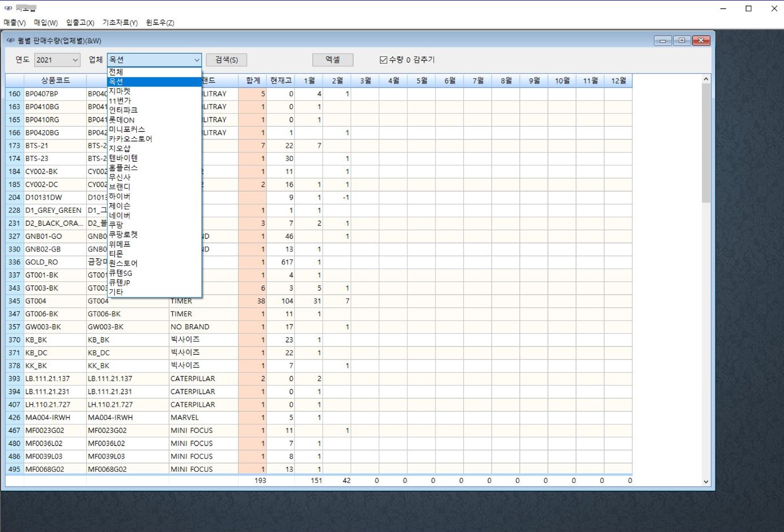The image size is (784, 532).
Task: Open the 입출고(X) menu
Action: (x=80, y=23)
